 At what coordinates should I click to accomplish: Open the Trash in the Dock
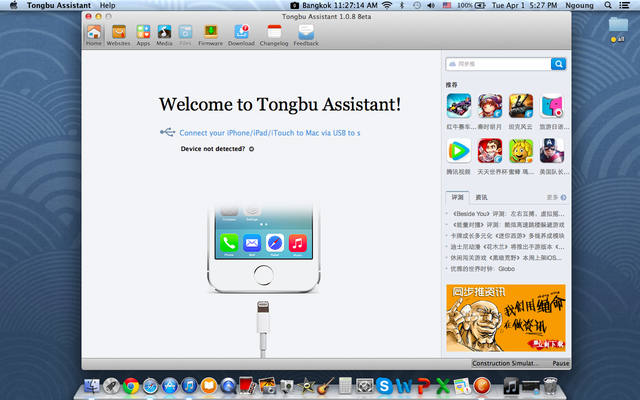(x=550, y=386)
